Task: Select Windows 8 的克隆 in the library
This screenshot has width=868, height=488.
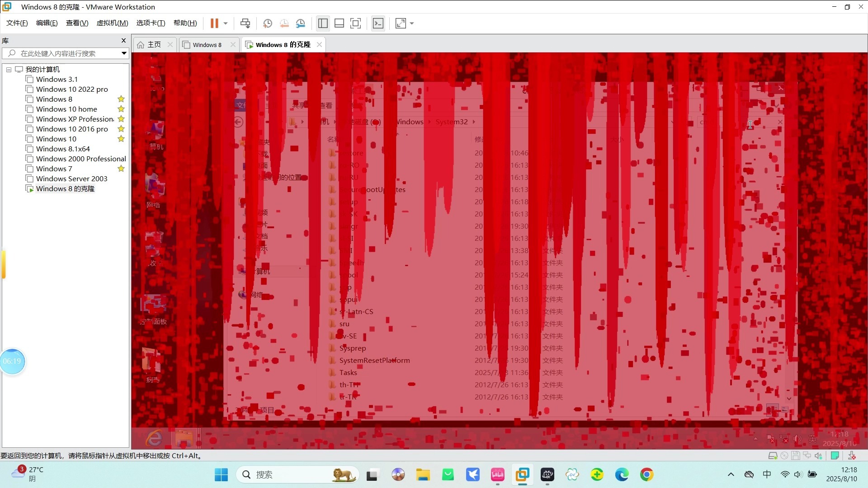Action: click(65, 188)
